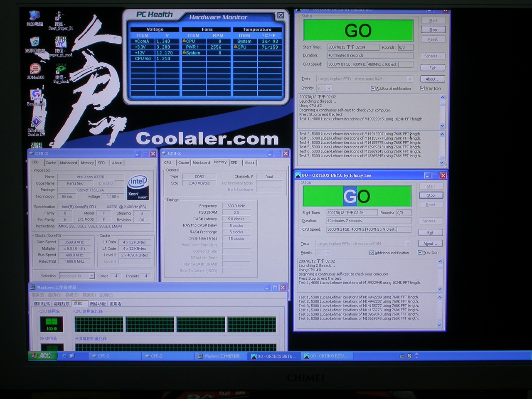
Task: Open the Priority dropdown in upper ORTHOS
Action: [329, 88]
